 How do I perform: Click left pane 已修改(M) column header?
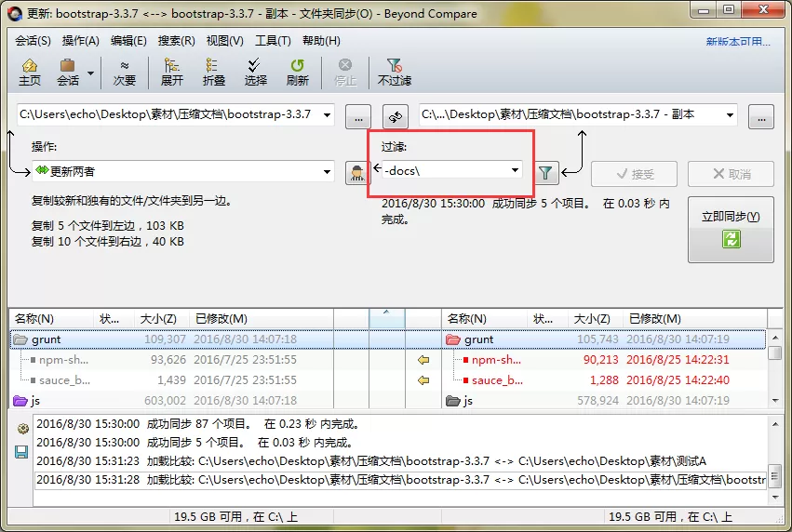tap(262, 319)
